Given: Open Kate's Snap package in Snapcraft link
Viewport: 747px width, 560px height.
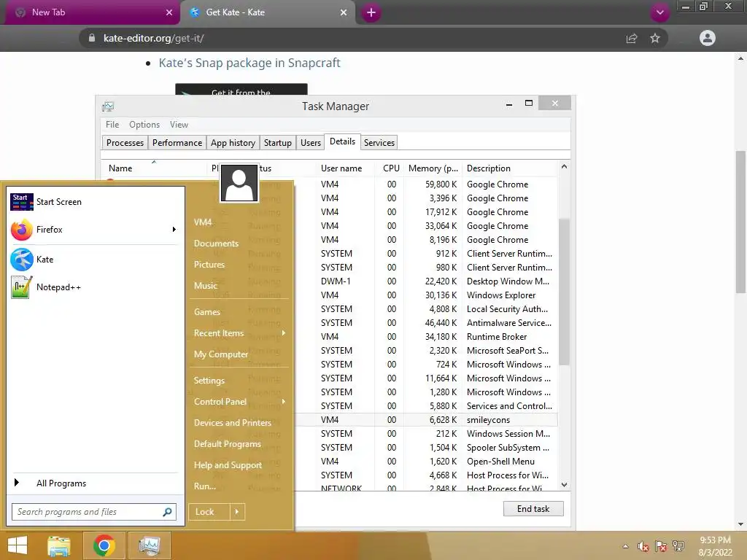Looking at the screenshot, I should (249, 63).
